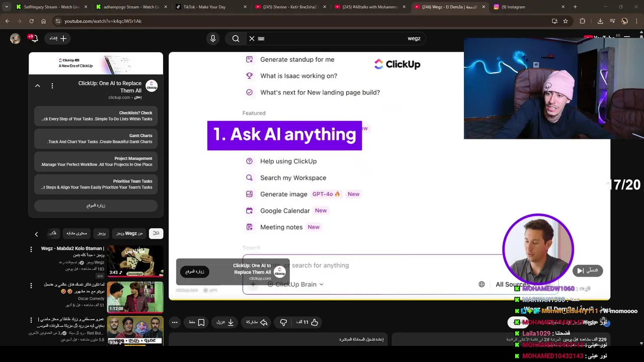Viewport: 644px width, 362px height.
Task: Select the 'محتوى مشابه' filter chip
Action: click(x=76, y=233)
